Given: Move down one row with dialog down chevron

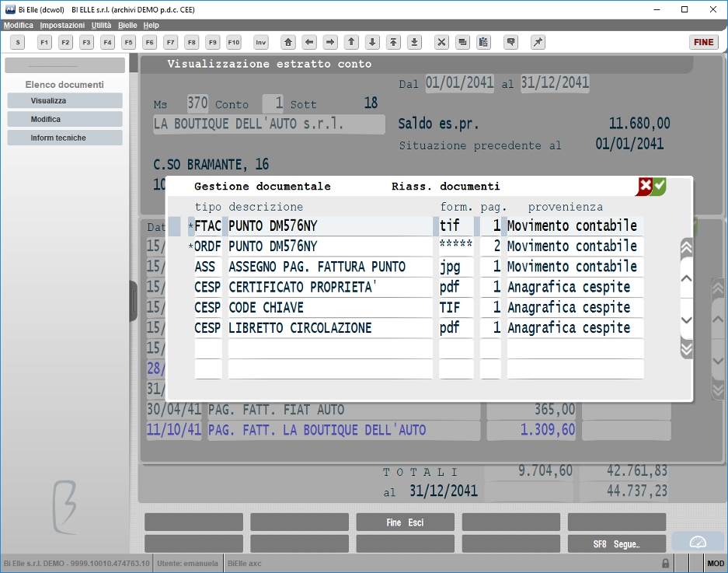Looking at the screenshot, I should tap(686, 320).
